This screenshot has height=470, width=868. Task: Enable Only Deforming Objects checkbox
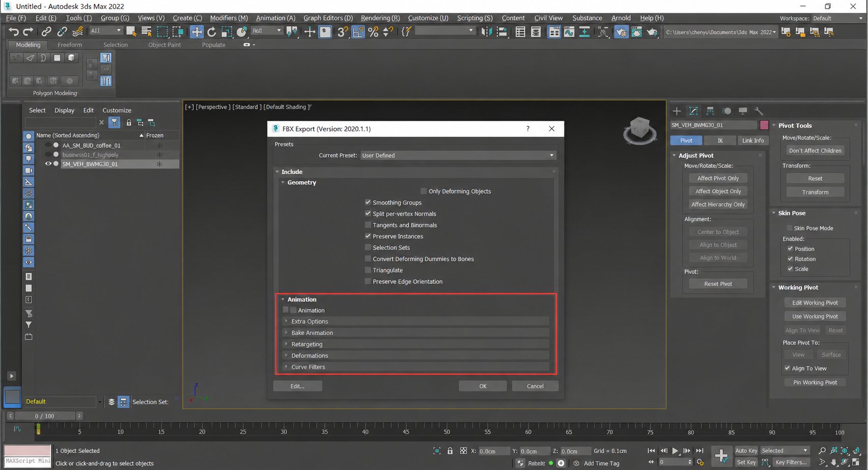coord(424,191)
